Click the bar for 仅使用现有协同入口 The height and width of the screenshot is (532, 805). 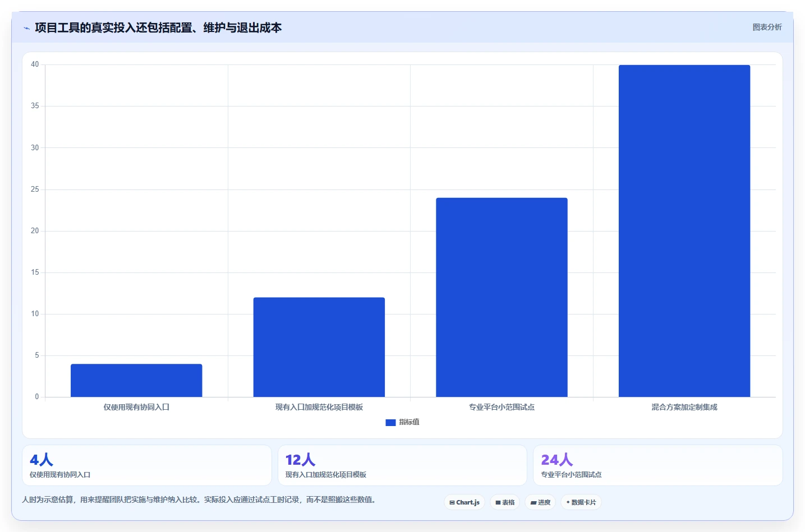pos(136,381)
